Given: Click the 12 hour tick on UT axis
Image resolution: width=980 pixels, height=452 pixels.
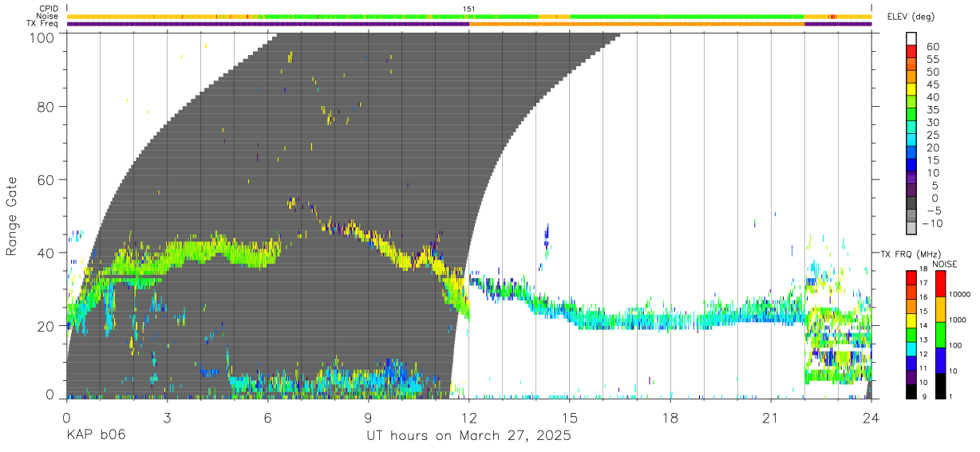Looking at the screenshot, I should [468, 418].
